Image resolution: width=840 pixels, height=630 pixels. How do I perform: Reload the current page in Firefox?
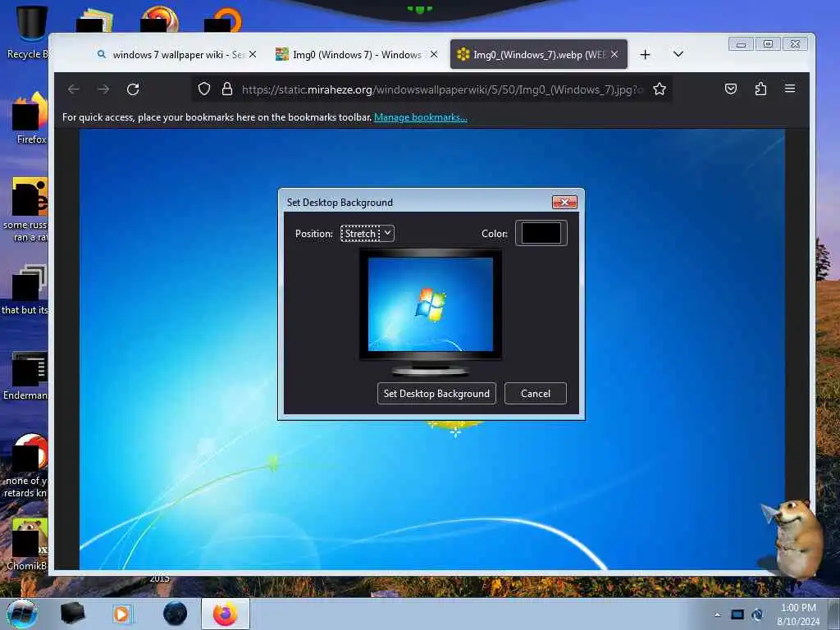tap(133, 89)
